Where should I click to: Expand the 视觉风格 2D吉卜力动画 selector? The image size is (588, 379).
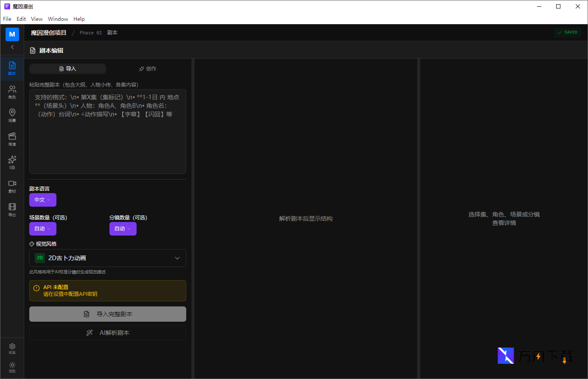107,258
